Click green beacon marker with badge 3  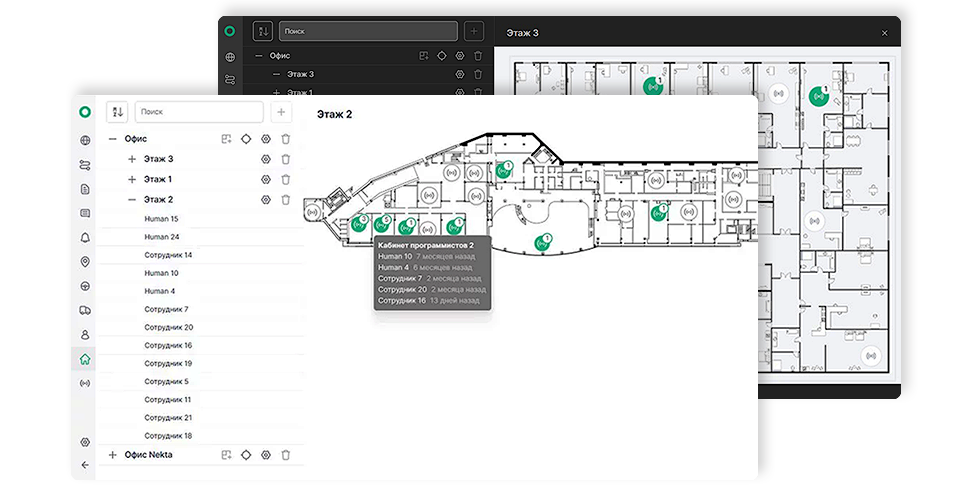(359, 225)
